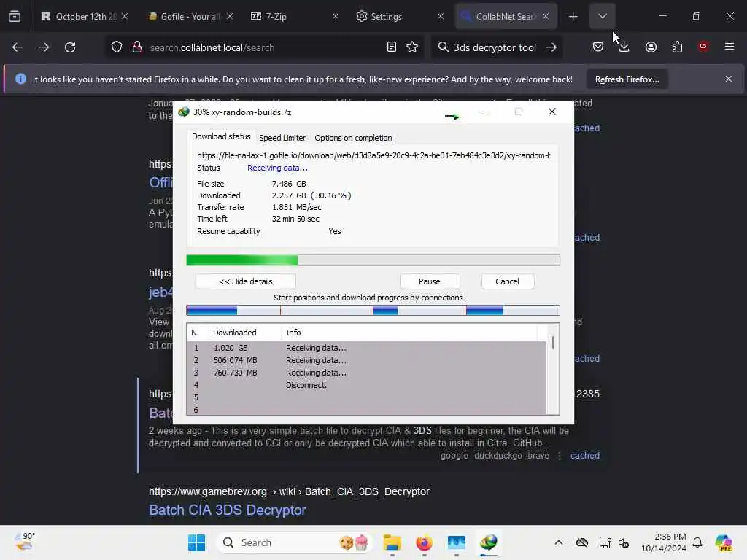Open Options on completion tab
Screen dimensions: 747x560
tap(353, 138)
